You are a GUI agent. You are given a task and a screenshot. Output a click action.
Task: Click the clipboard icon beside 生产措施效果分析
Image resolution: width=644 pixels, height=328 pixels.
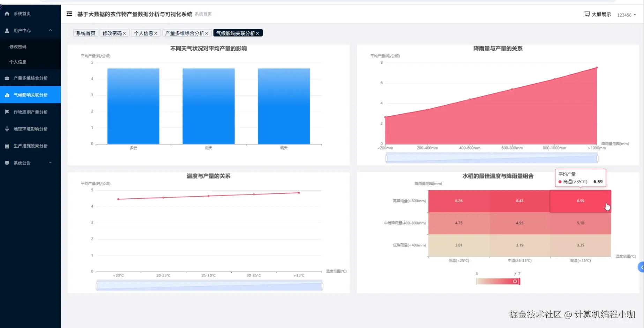pyautogui.click(x=7, y=146)
